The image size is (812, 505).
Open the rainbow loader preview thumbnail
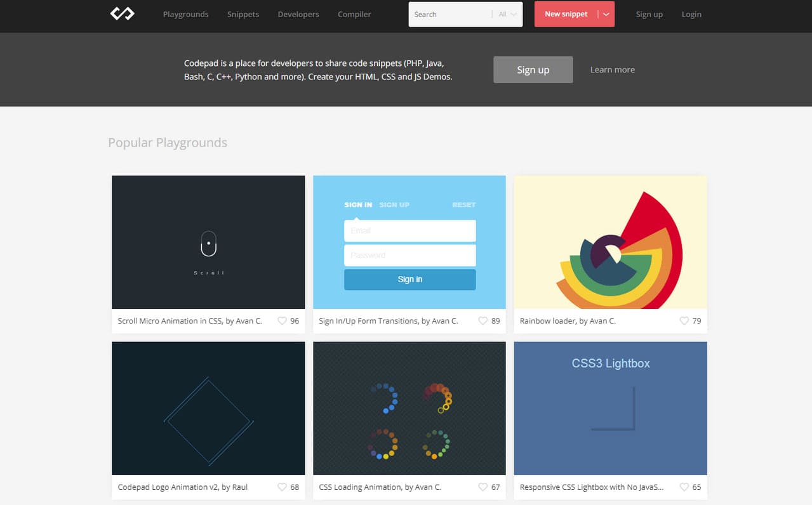(611, 242)
